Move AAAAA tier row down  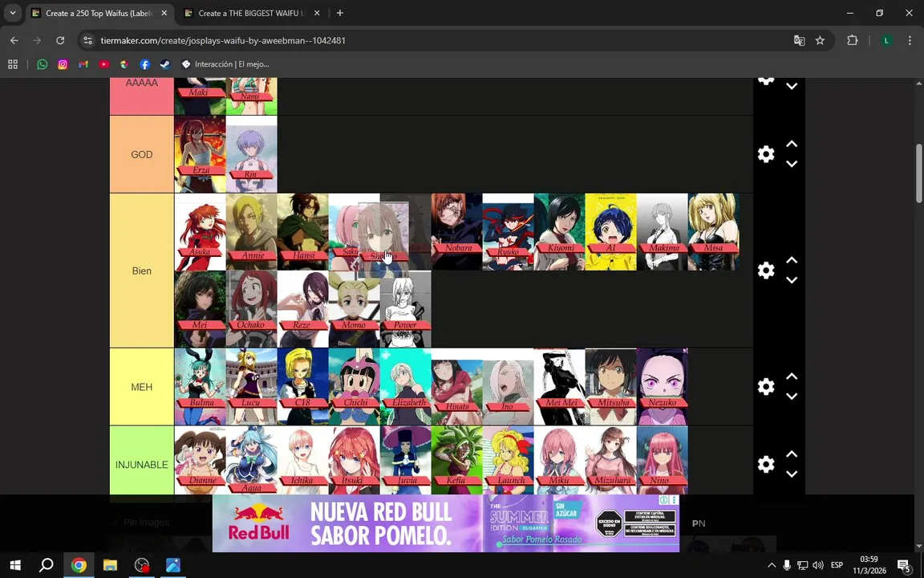(x=792, y=86)
